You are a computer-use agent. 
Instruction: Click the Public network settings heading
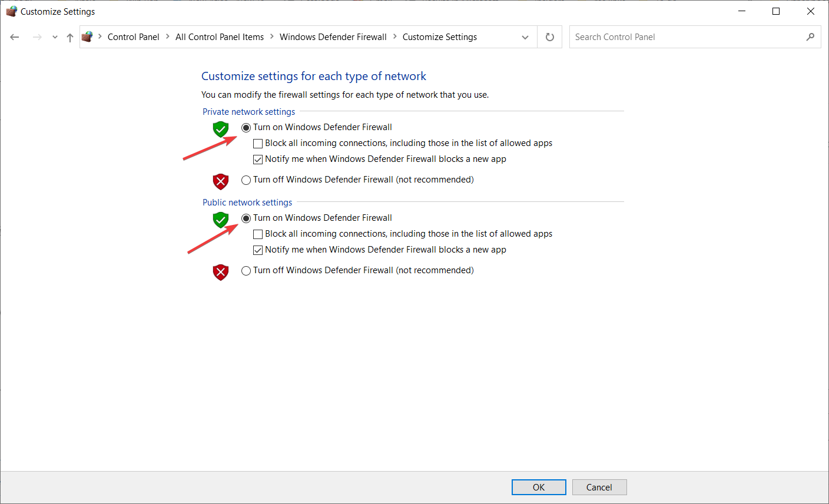(x=247, y=203)
